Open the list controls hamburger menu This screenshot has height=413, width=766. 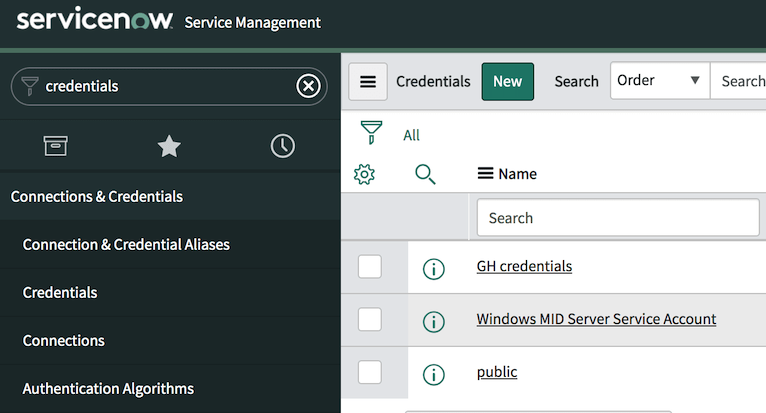coord(368,82)
